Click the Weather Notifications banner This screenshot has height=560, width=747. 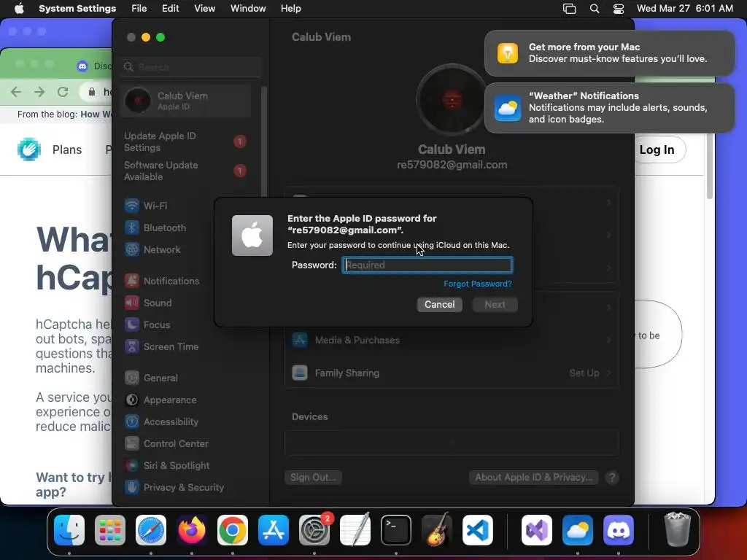[x=609, y=108]
